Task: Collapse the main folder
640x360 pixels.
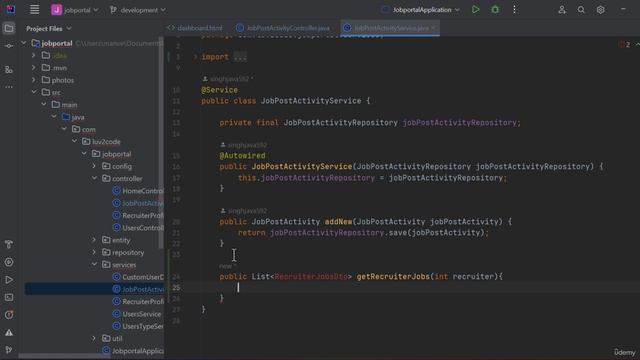Action: [x=44, y=104]
